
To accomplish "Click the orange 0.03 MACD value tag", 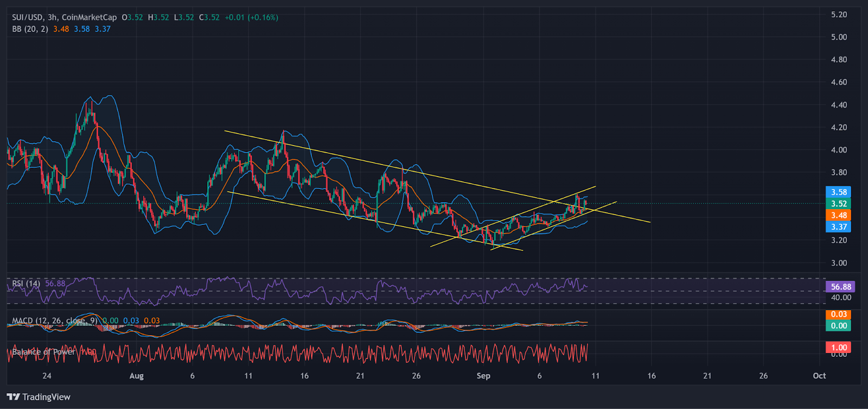I will (x=839, y=314).
